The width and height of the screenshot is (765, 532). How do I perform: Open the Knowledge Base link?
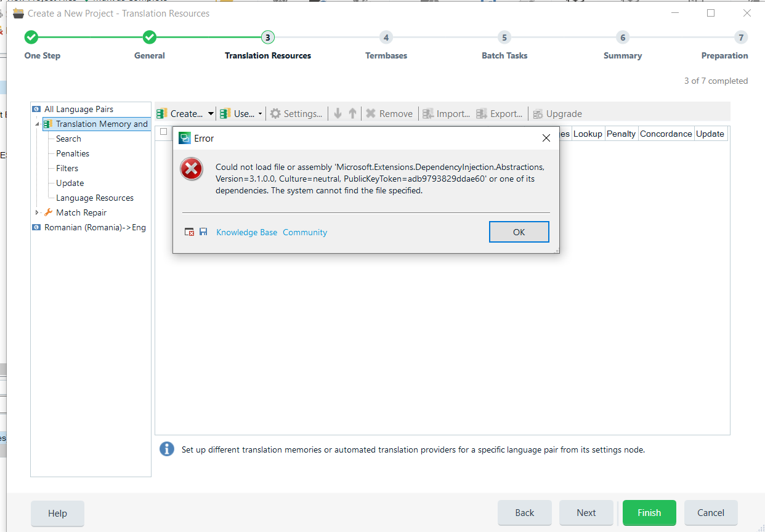[x=247, y=232]
